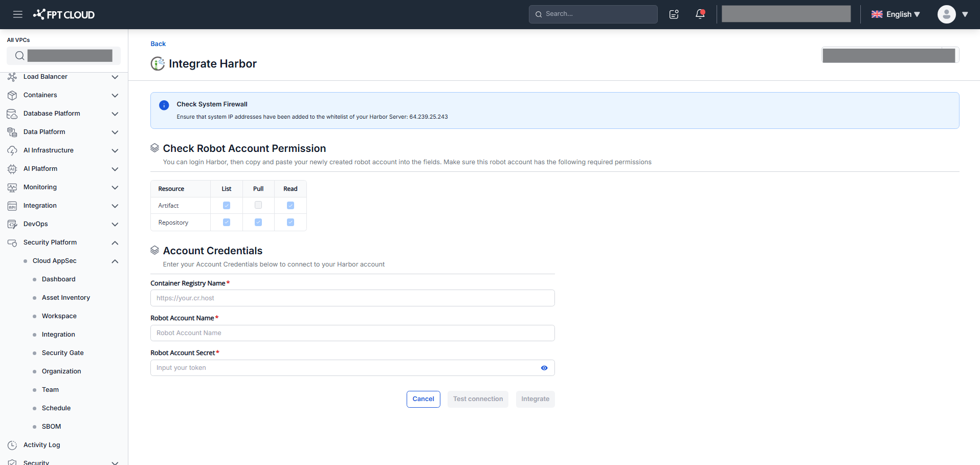This screenshot has height=465, width=980.
Task: Click the AI Infrastructure icon
Action: coord(12,150)
